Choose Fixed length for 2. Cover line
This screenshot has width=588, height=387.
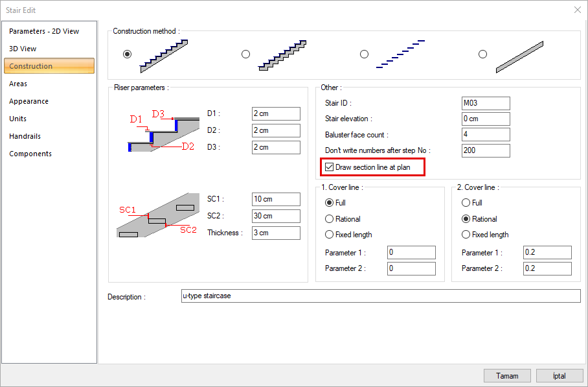466,235
